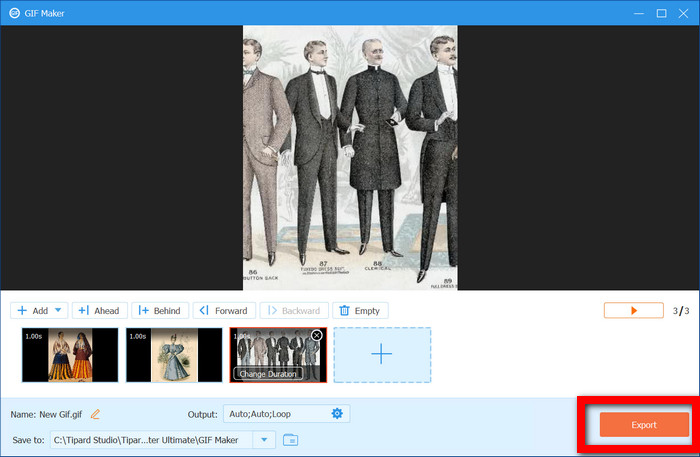Screen dimensions: 700x457
Task: Open output settings with the gear icon
Action: (337, 414)
